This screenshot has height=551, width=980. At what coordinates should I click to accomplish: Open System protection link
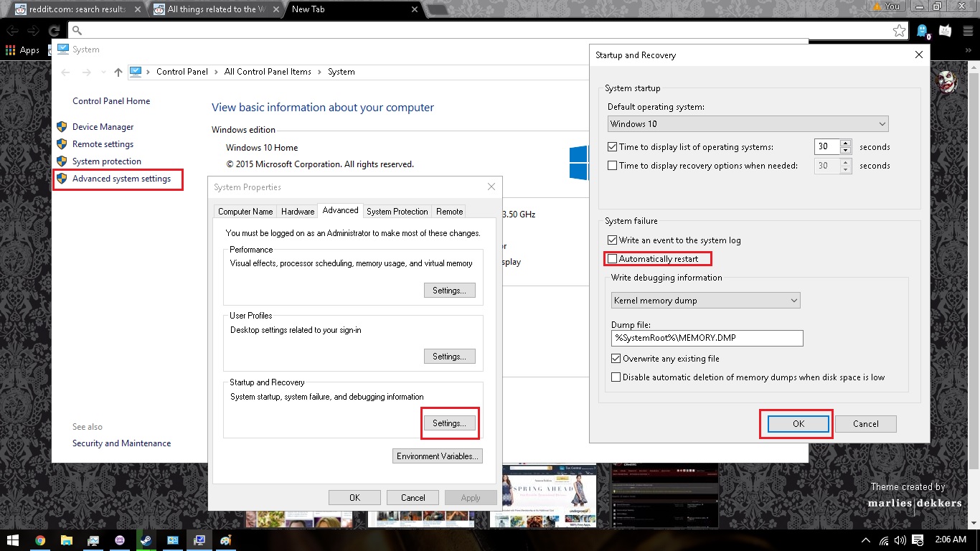(107, 161)
